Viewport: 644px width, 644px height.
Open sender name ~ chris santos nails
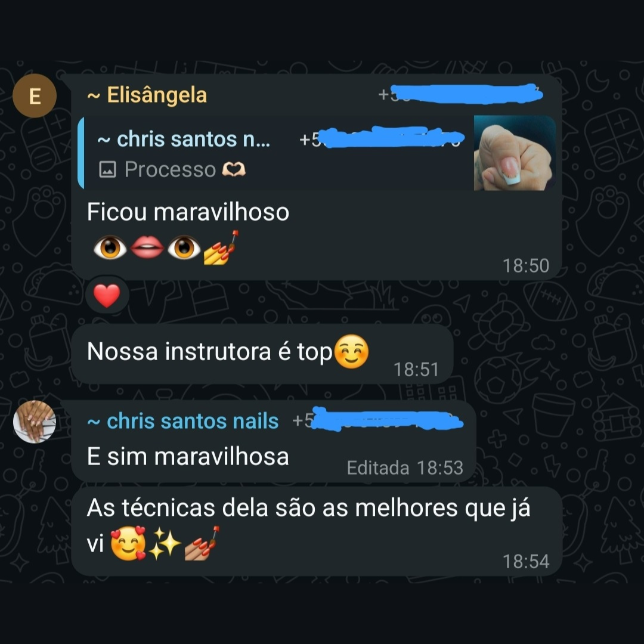[x=183, y=422]
